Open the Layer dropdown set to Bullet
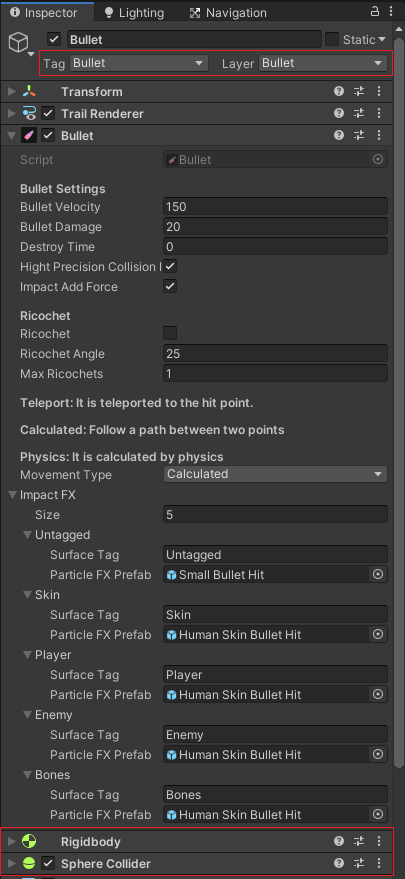This screenshot has width=405, height=879. [323, 63]
